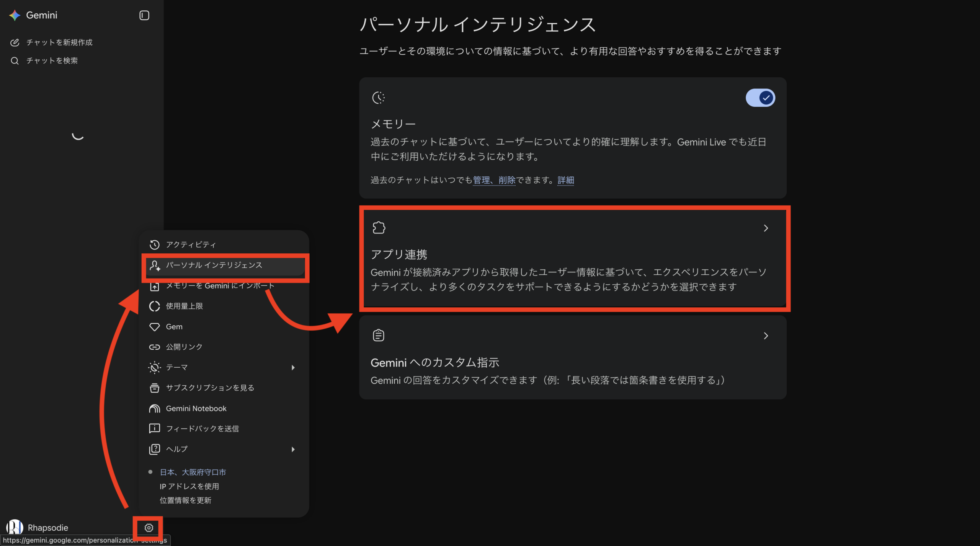This screenshot has width=980, height=546.
Task: Click the ヘルプ menu label
Action: (177, 449)
